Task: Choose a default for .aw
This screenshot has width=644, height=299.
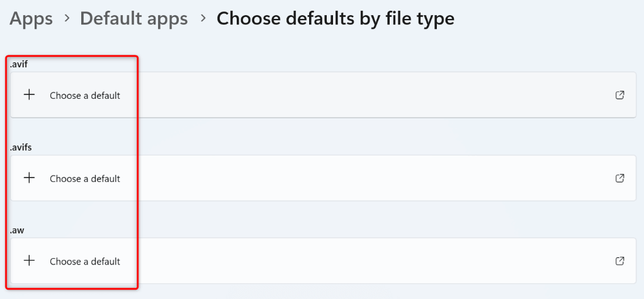Action: 85,261
